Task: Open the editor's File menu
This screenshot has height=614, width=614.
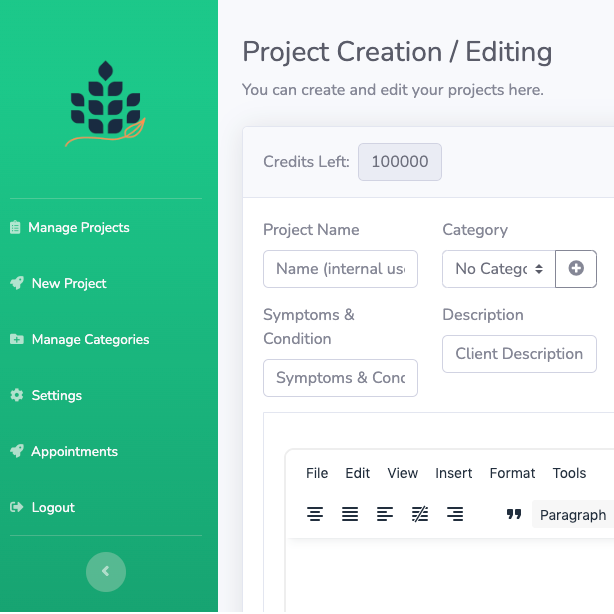Action: [317, 473]
